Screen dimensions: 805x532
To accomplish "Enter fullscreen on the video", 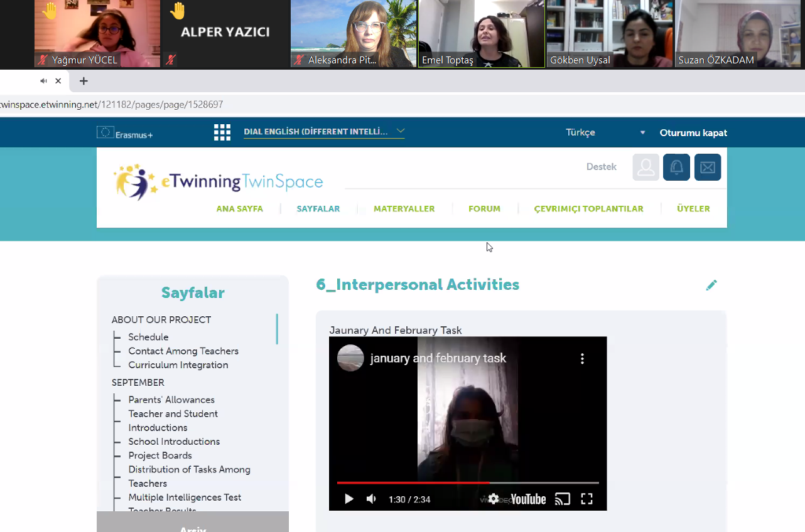I will pyautogui.click(x=586, y=499).
